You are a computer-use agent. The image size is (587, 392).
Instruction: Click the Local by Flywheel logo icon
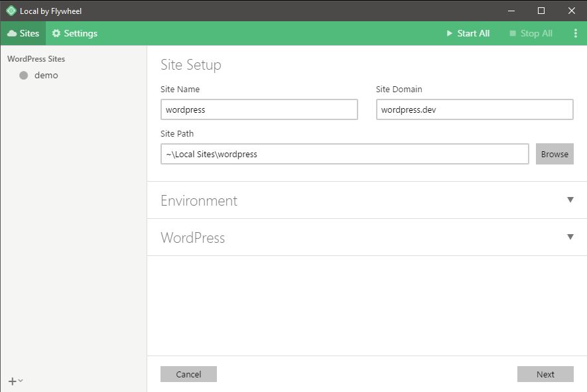[11, 11]
